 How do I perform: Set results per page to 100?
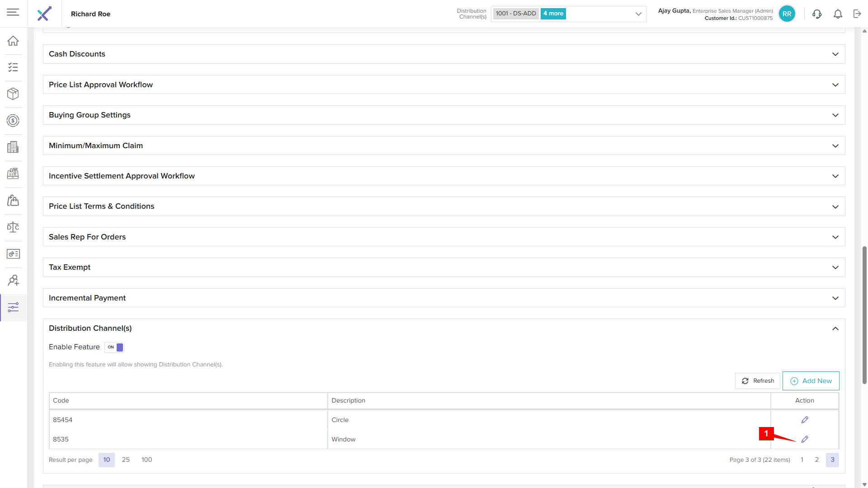click(146, 460)
